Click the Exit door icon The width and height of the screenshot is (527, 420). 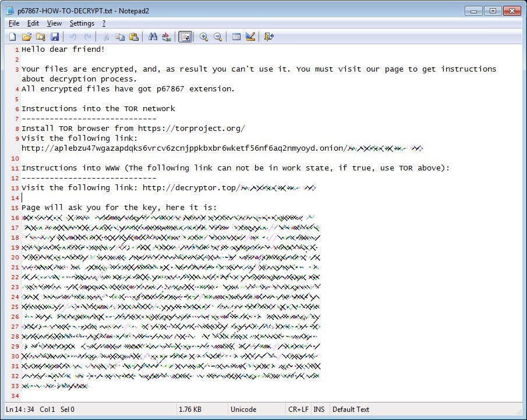coord(268,37)
